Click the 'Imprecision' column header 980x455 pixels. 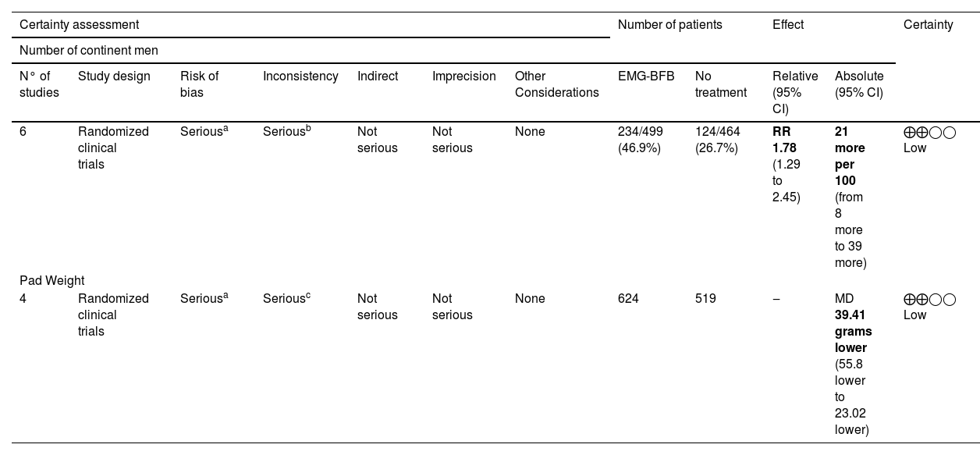coord(463,76)
